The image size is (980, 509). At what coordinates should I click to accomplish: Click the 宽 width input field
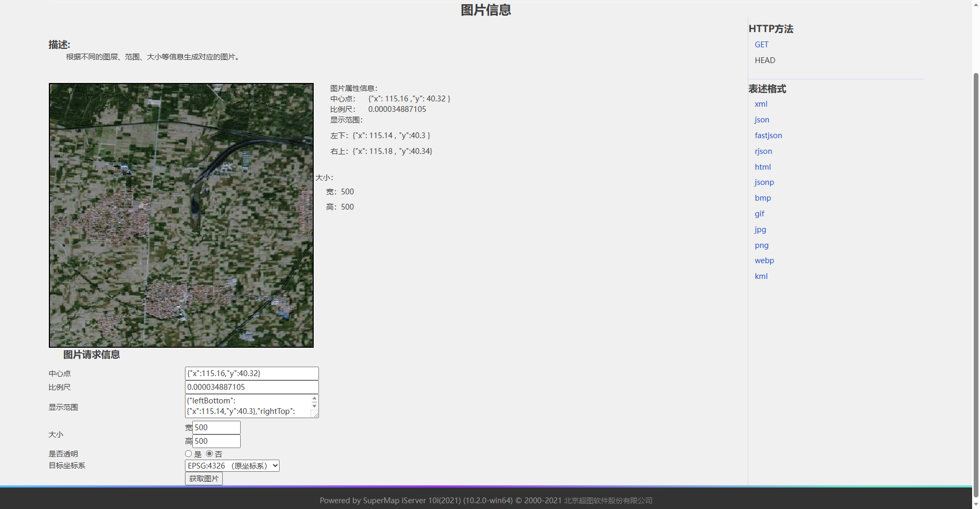pos(216,428)
